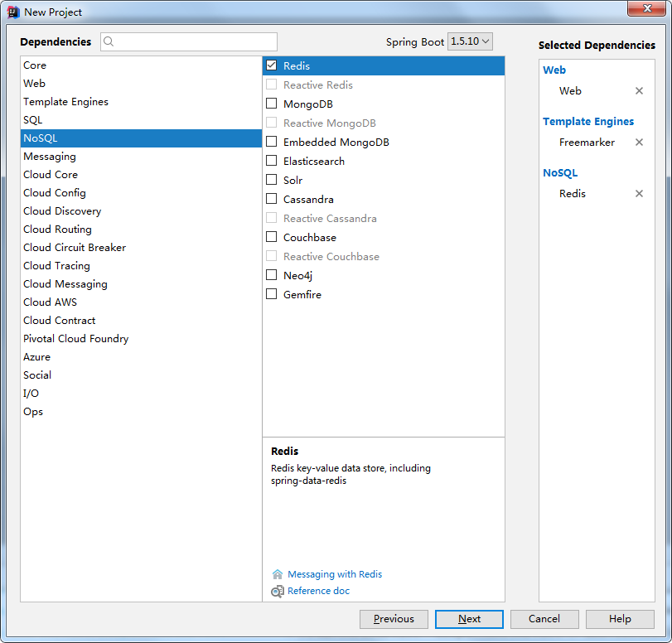The image size is (672, 643).
Task: Click Reactive Cassandra disabled checkbox
Action: click(271, 218)
